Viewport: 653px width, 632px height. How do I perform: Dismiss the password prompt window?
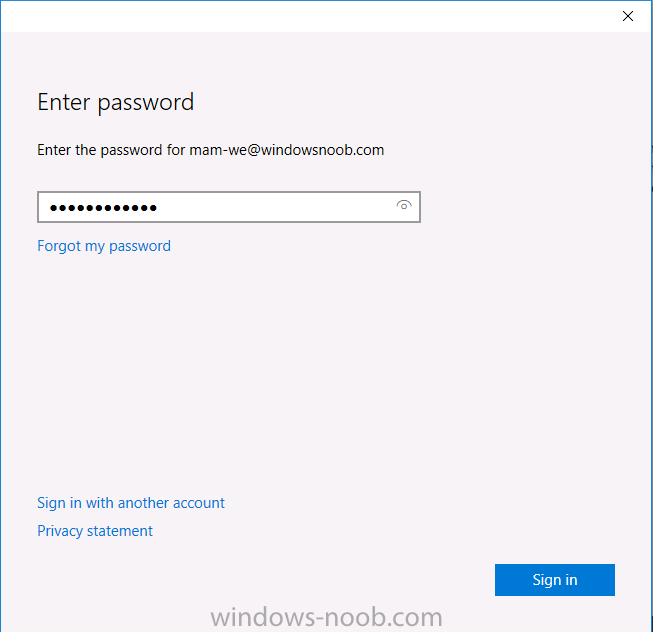tap(628, 16)
